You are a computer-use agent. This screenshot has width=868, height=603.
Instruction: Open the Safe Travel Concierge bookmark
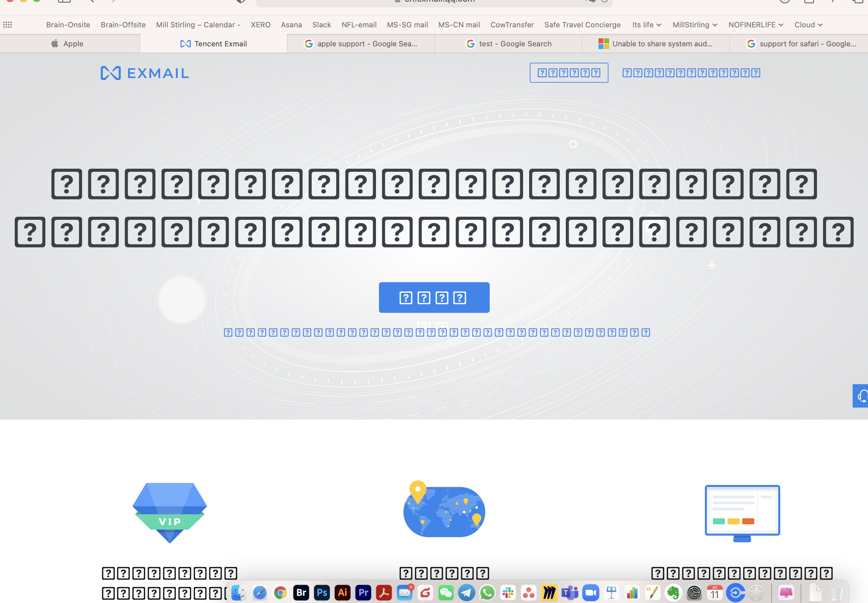tap(582, 25)
